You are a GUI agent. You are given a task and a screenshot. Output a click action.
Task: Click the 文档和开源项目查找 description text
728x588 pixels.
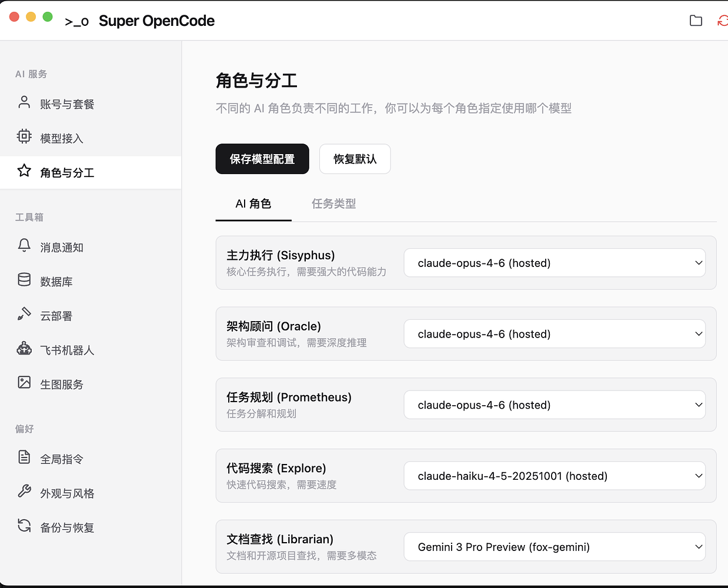tap(301, 556)
